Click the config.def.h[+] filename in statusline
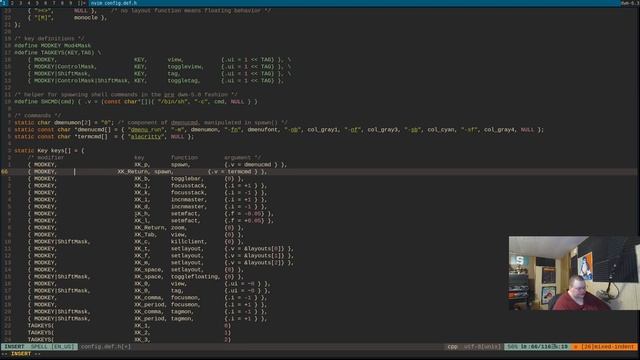 (105, 347)
